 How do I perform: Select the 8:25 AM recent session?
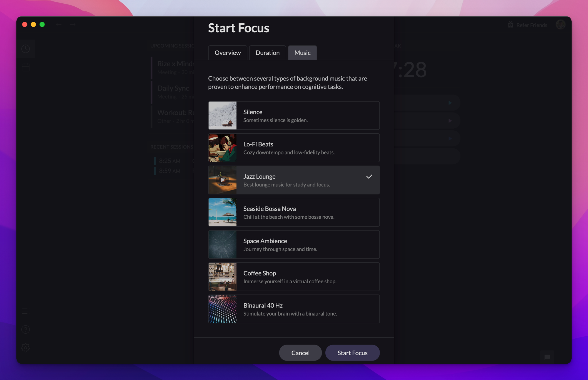tap(174, 161)
